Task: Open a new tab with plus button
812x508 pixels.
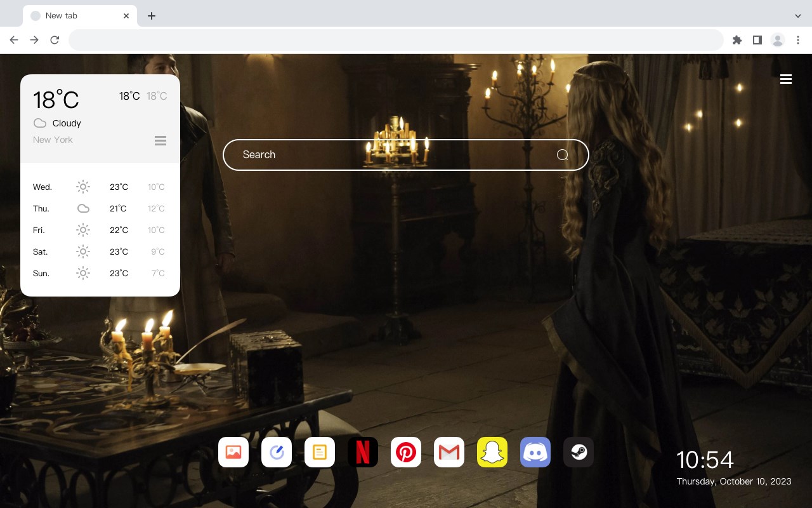Action: [x=151, y=16]
